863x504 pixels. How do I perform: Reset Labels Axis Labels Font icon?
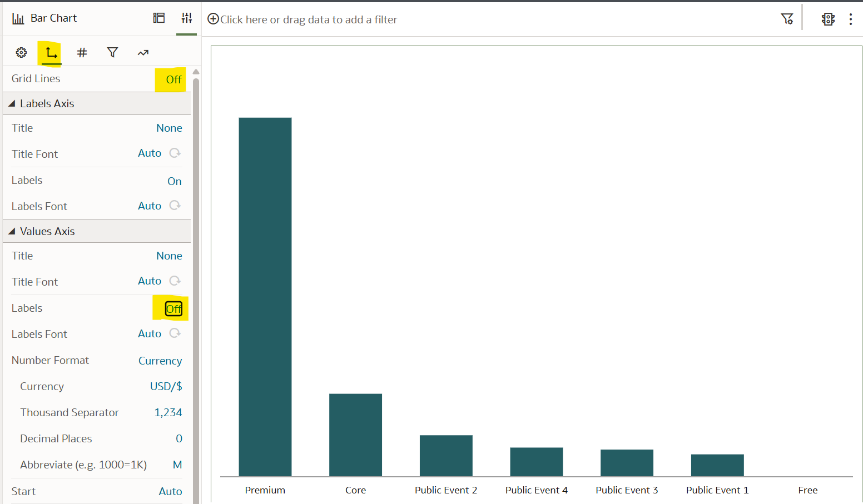(175, 206)
